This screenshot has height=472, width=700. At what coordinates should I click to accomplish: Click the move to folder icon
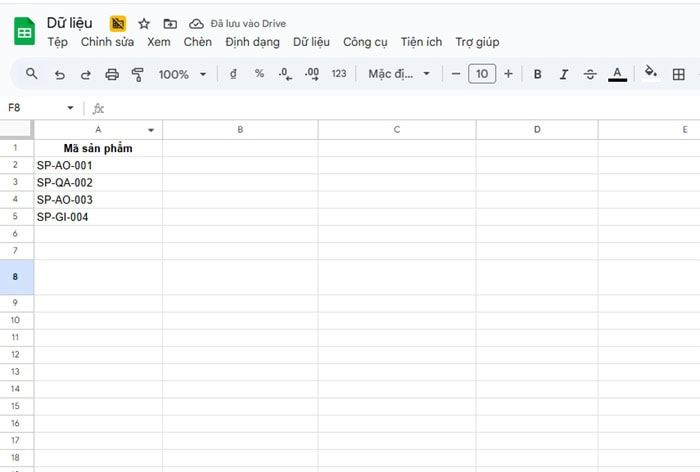pos(170,23)
